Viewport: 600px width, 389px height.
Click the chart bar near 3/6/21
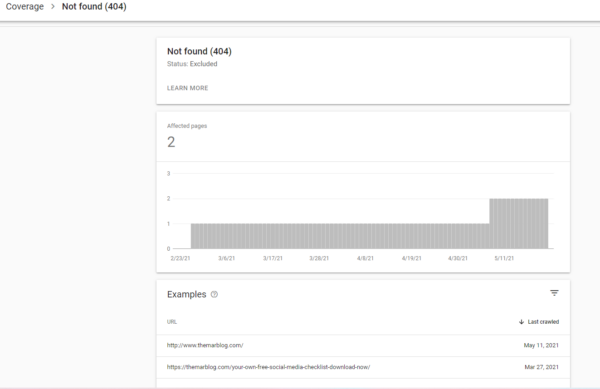pyautogui.click(x=227, y=236)
